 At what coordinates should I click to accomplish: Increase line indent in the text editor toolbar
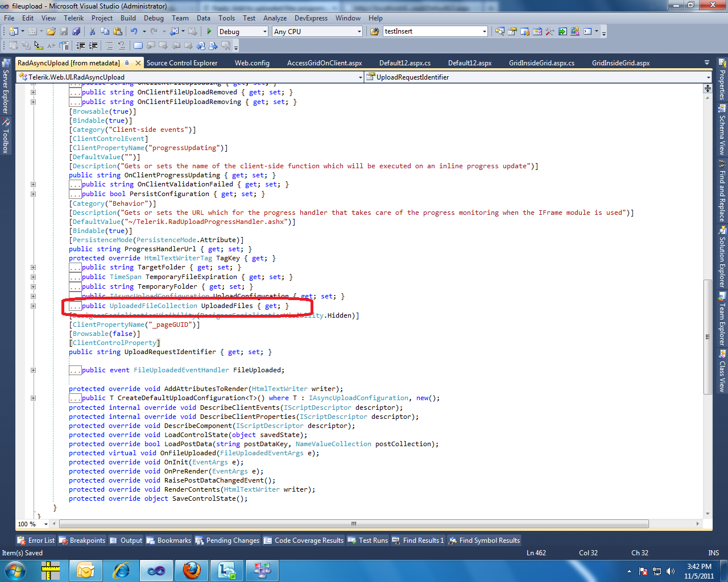tap(93, 45)
